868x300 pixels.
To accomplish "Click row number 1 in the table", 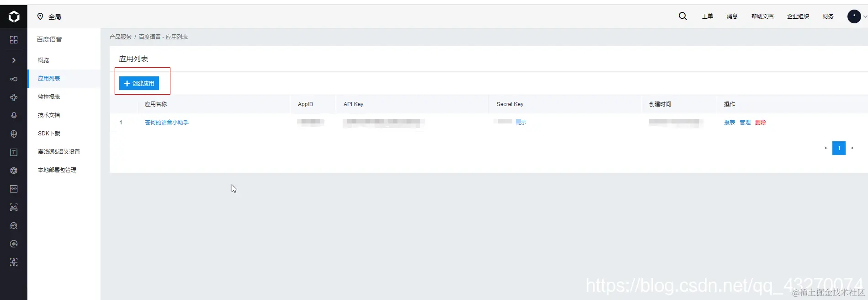I will coord(121,122).
